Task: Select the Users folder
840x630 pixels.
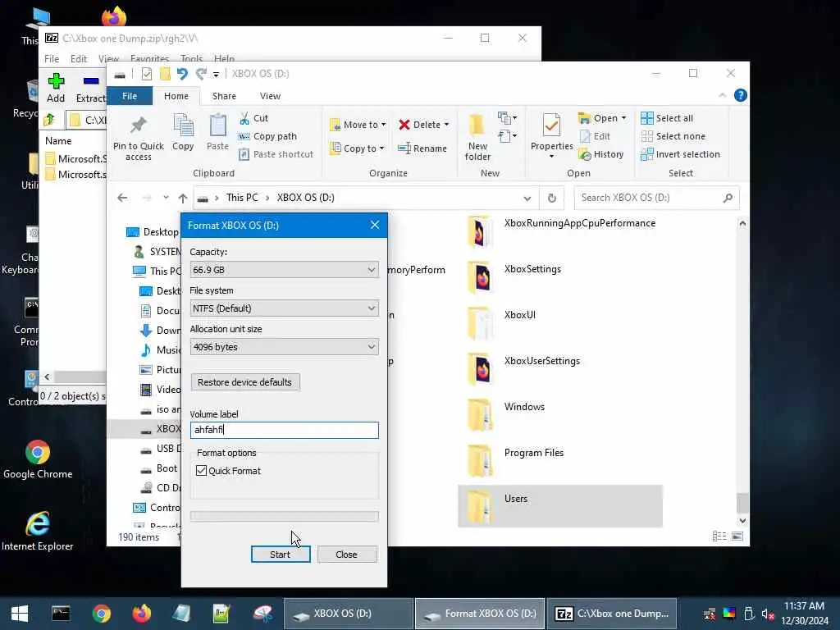Action: (x=559, y=506)
